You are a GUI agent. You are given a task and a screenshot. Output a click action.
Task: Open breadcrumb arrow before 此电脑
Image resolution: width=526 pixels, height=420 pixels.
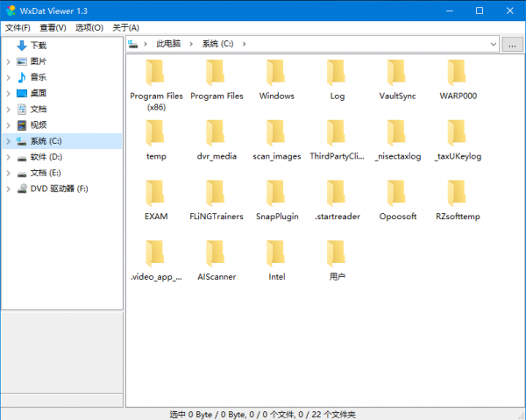[146, 44]
